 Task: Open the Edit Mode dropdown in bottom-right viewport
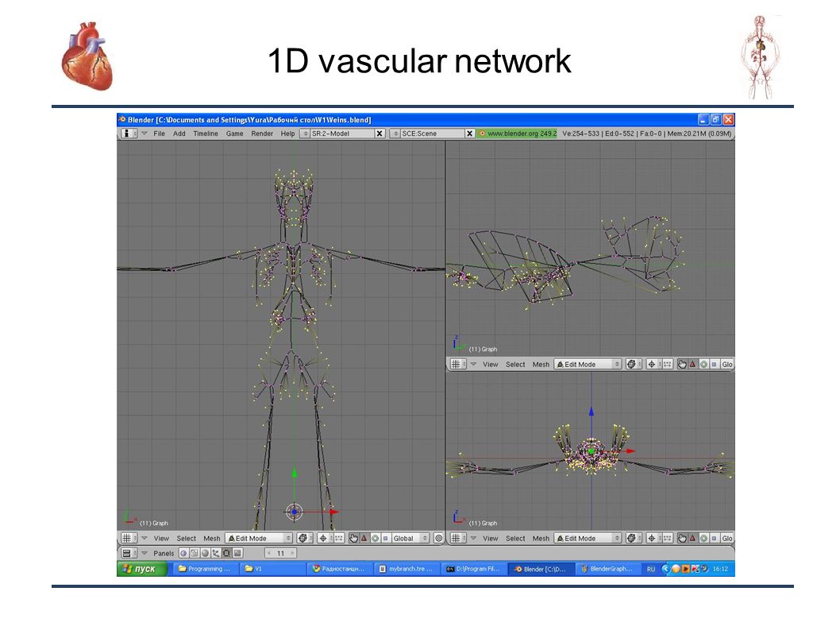tap(588, 538)
